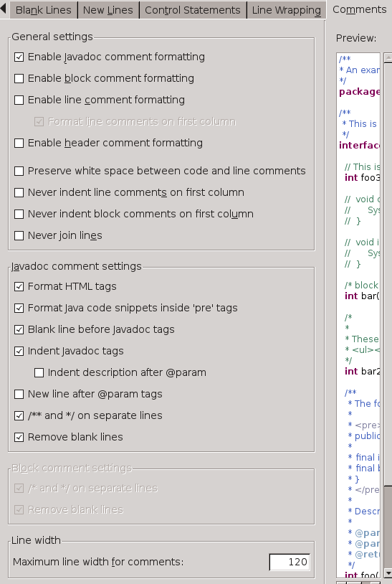Uncheck /** and */ on separate lines
Image resolution: width=392 pixels, height=584 pixels.
[19, 415]
